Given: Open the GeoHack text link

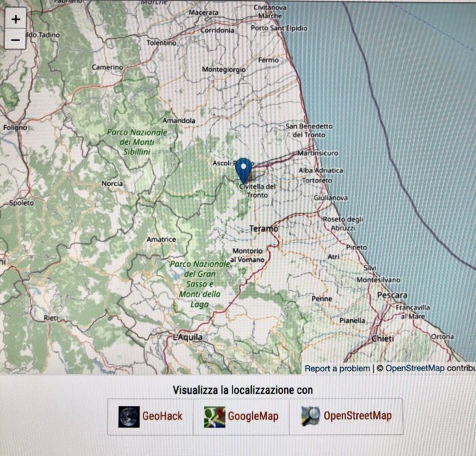Looking at the screenshot, I should pyautogui.click(x=162, y=416).
